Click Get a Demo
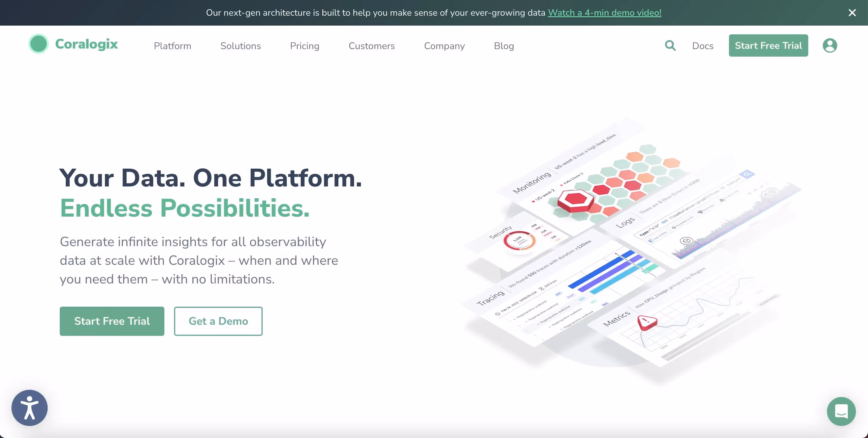 point(218,321)
